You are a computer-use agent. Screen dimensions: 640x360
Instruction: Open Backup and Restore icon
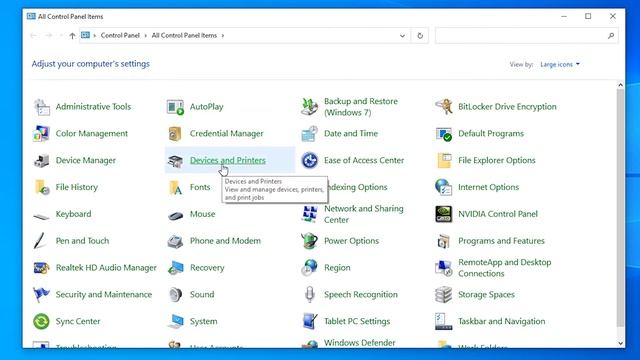pos(310,107)
